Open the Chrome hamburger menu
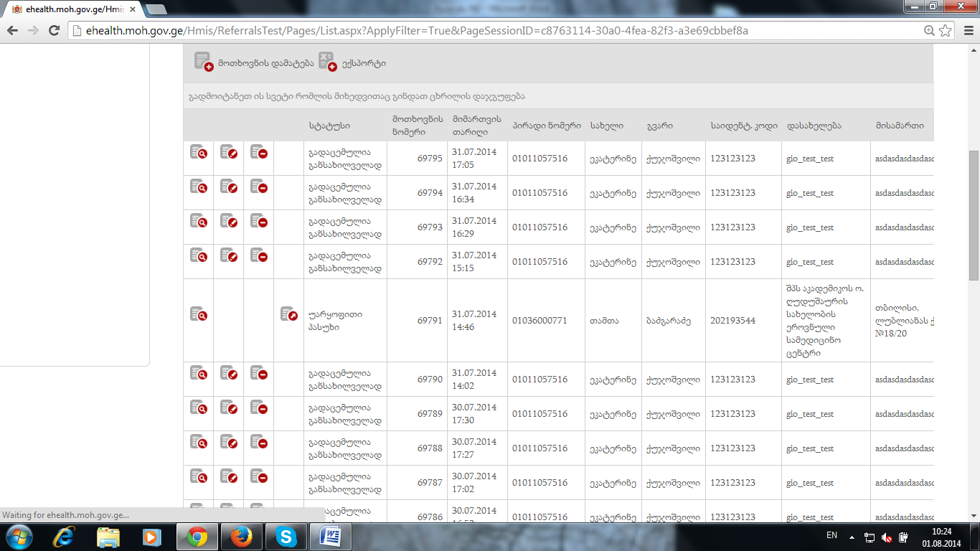Screen dimensions: 980x551 (x=965, y=31)
